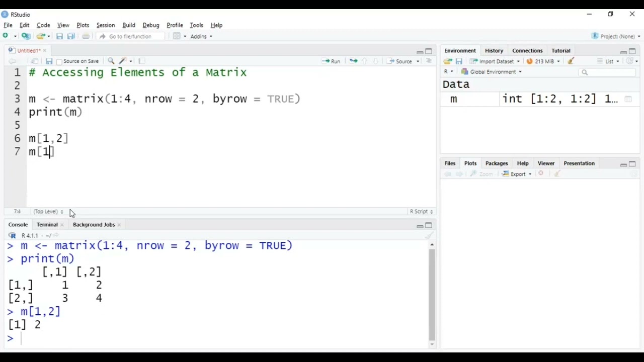The height and width of the screenshot is (362, 644).
Task: Close the Untitled1 script tab
Action: point(44,51)
